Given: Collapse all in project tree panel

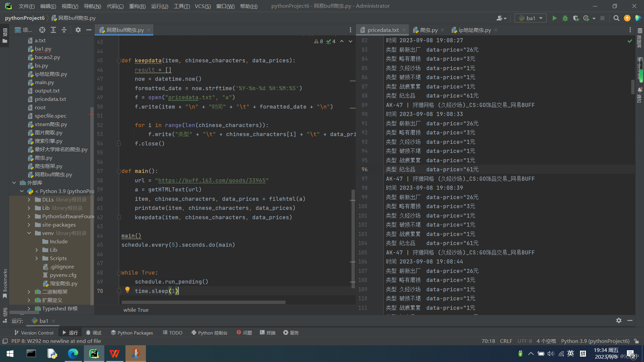Looking at the screenshot, I should (x=64, y=30).
